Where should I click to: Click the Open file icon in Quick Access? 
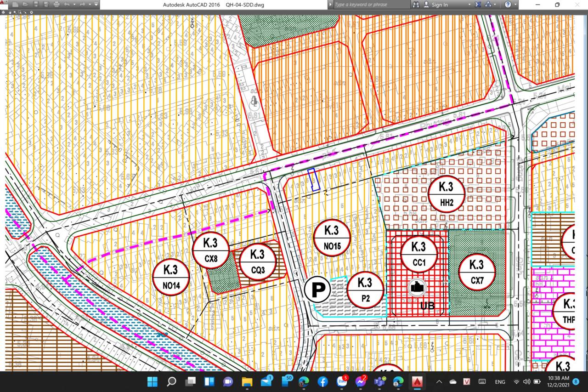tap(26, 5)
